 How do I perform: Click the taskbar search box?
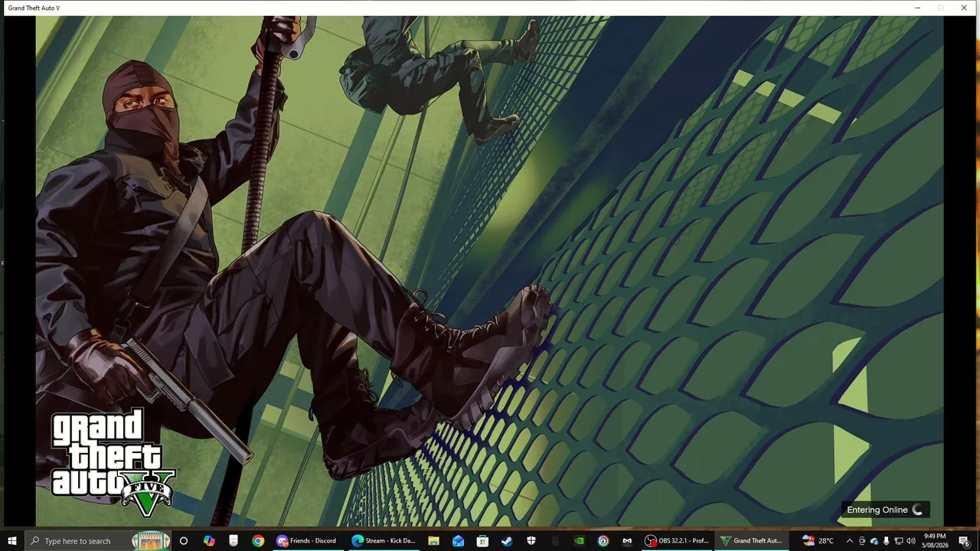(x=98, y=540)
